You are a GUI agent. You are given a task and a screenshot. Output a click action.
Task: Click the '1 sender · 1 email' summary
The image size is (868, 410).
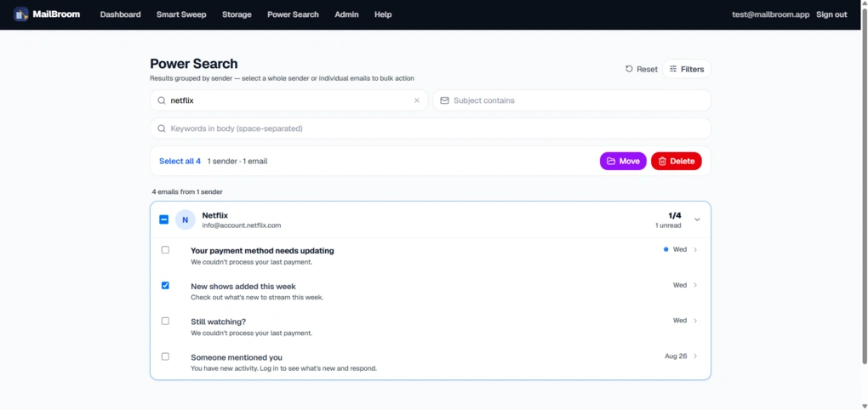(x=237, y=161)
